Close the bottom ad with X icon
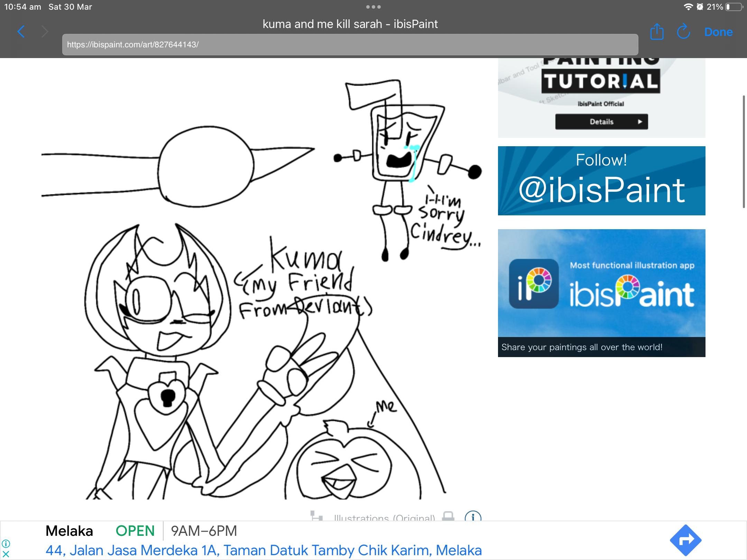Image resolution: width=747 pixels, height=560 pixels. 6,554
